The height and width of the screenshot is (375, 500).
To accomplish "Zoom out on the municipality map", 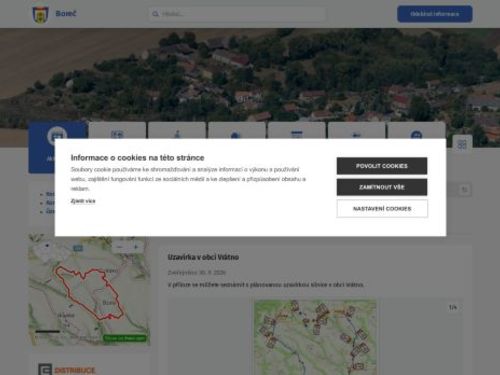I will point(120,247).
